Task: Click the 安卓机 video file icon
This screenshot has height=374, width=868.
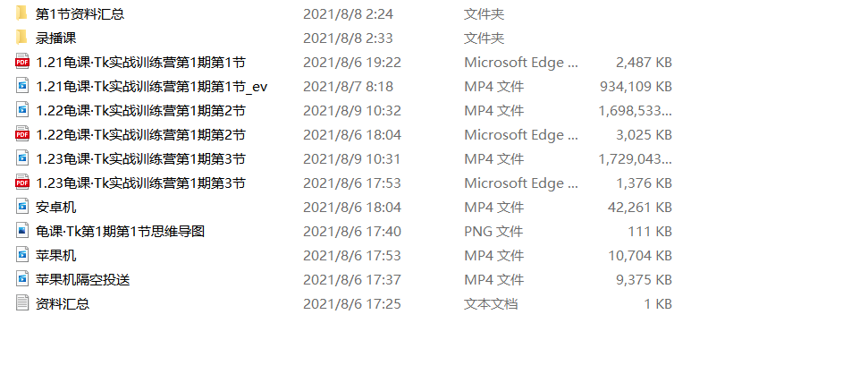Action: (22, 207)
